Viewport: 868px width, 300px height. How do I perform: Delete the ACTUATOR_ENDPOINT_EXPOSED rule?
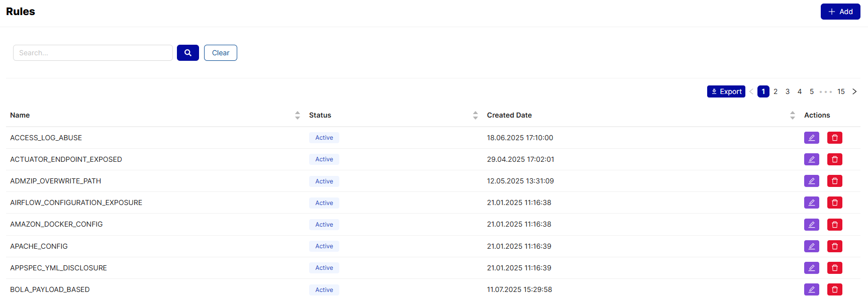click(x=834, y=159)
